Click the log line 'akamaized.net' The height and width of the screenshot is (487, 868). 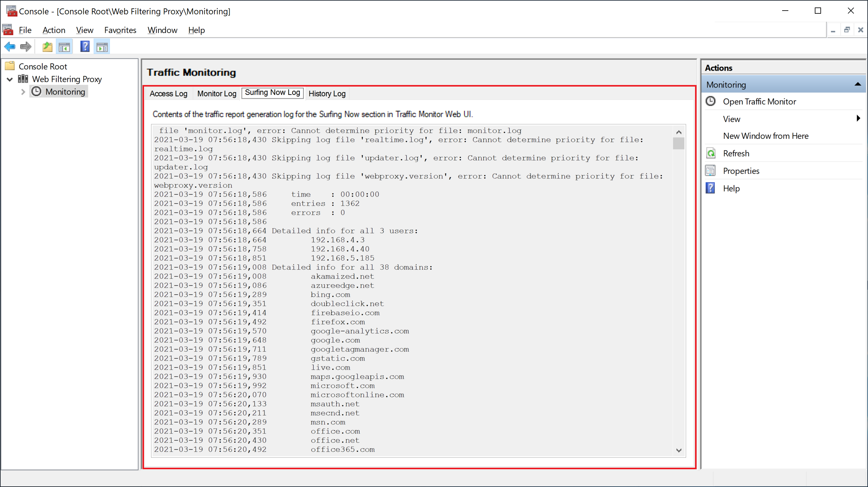(342, 277)
